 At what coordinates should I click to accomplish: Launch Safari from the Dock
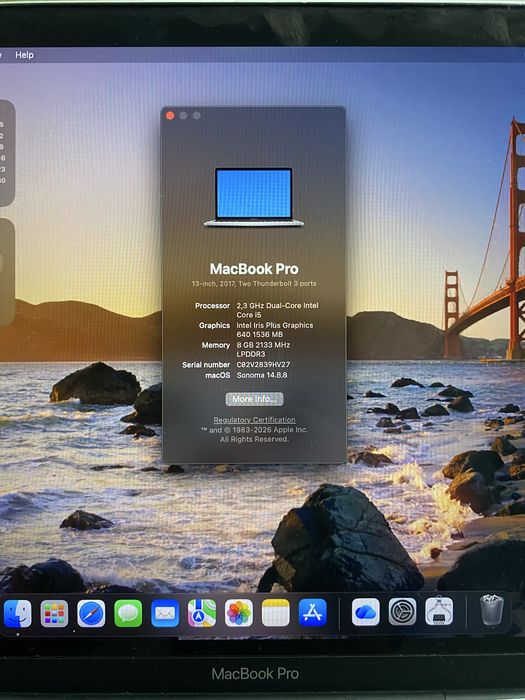click(x=91, y=613)
